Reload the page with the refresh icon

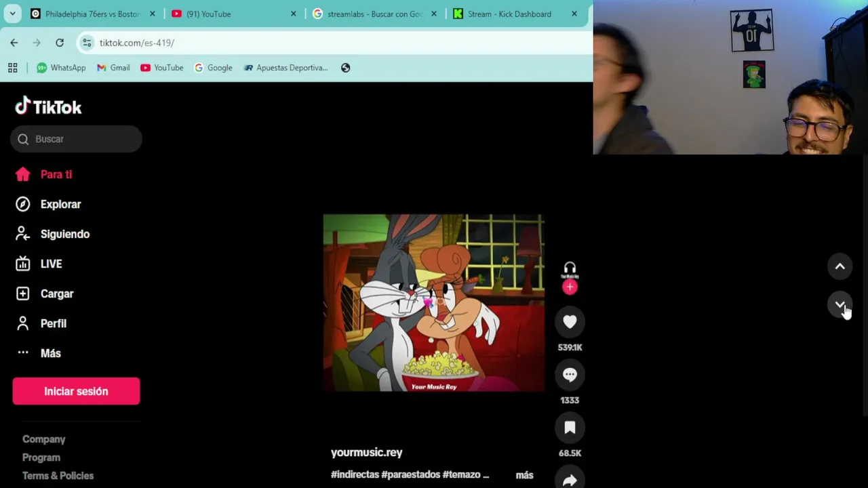pyautogui.click(x=60, y=43)
